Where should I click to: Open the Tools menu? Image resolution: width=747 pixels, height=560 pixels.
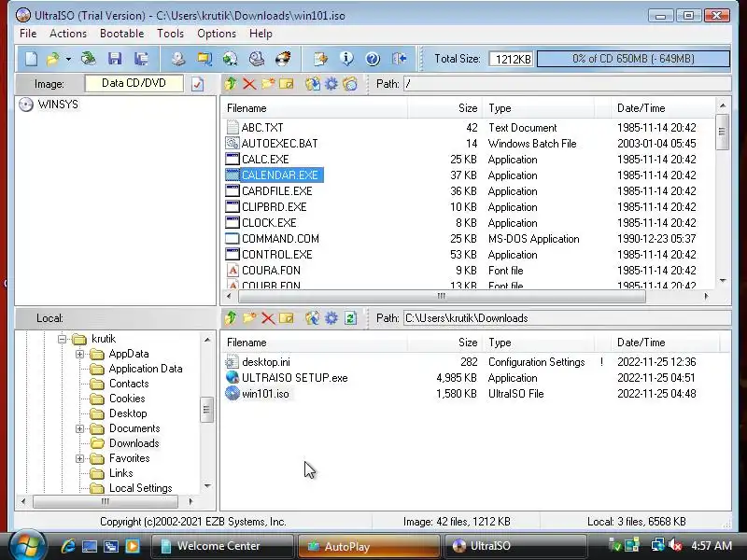(x=171, y=34)
